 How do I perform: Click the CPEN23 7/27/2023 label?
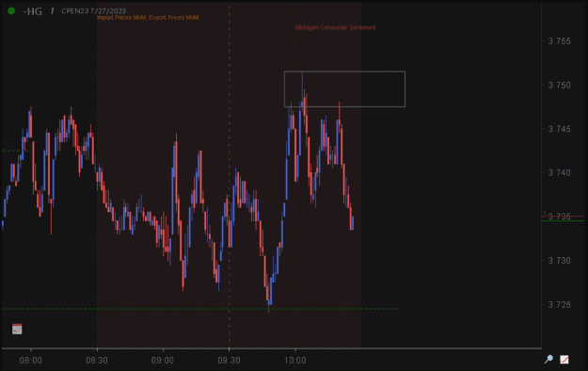pyautogui.click(x=93, y=11)
